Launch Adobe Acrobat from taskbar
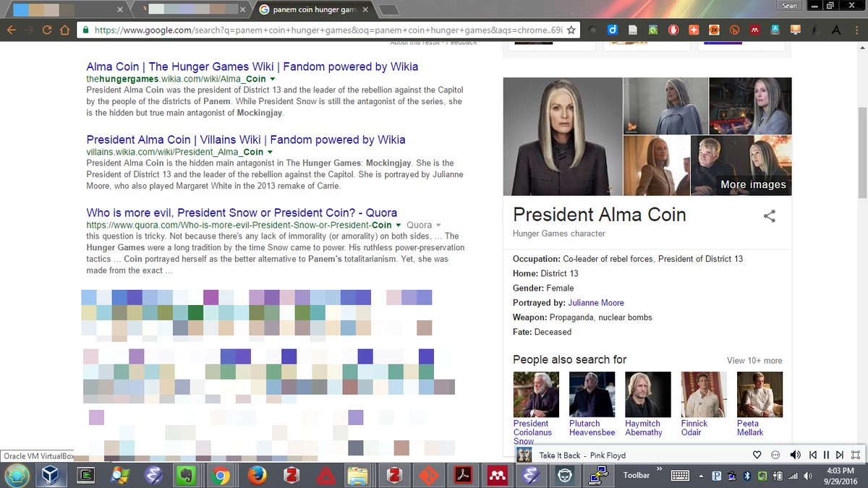 [462, 475]
